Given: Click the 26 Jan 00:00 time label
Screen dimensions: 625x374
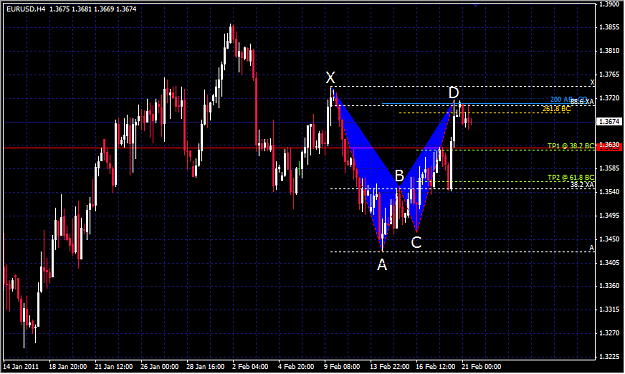Looking at the screenshot, I should (x=159, y=366).
